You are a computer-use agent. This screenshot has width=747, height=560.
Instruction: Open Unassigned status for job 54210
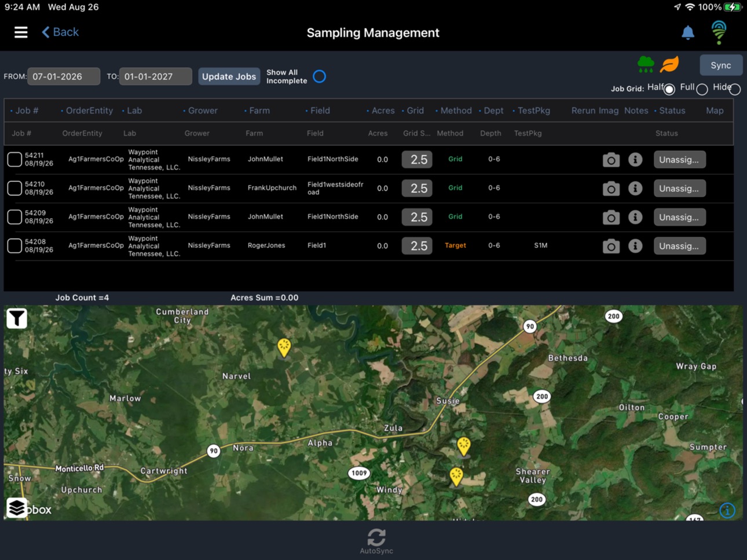679,188
